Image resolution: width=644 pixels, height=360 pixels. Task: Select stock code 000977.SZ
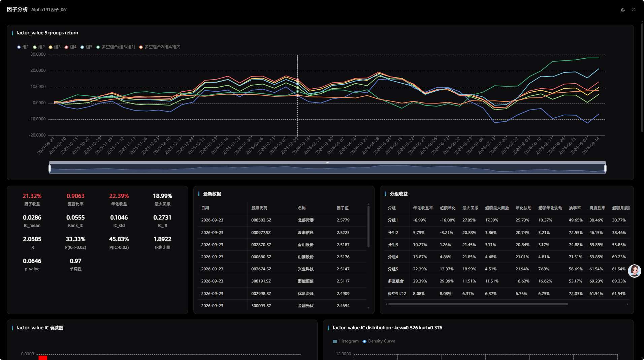pos(261,233)
